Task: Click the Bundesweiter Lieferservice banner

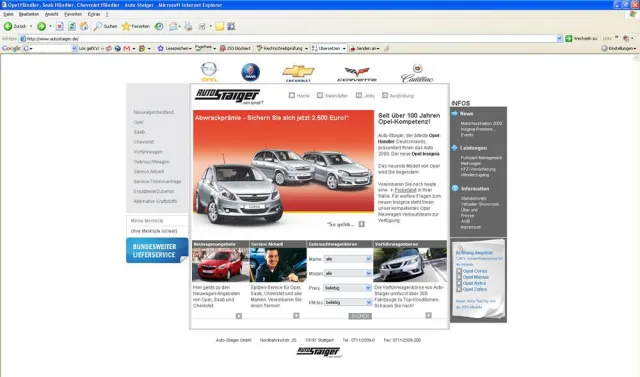Action: tap(157, 250)
